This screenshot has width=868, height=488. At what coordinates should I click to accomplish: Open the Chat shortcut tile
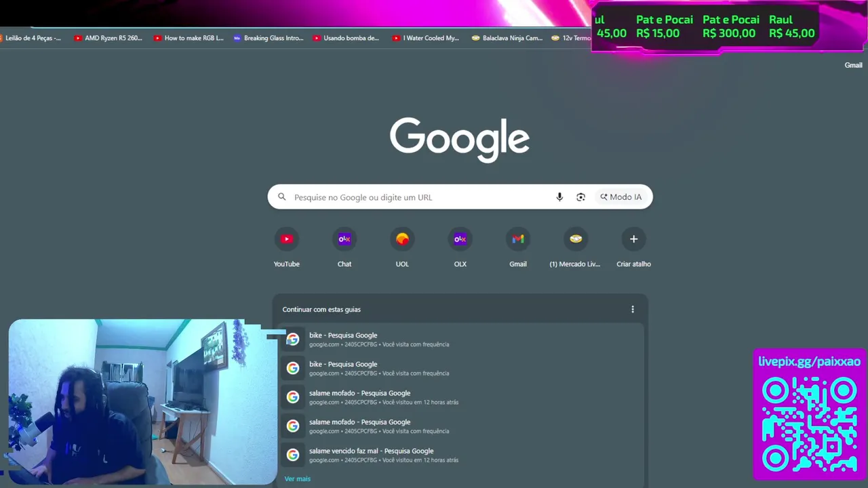point(344,247)
